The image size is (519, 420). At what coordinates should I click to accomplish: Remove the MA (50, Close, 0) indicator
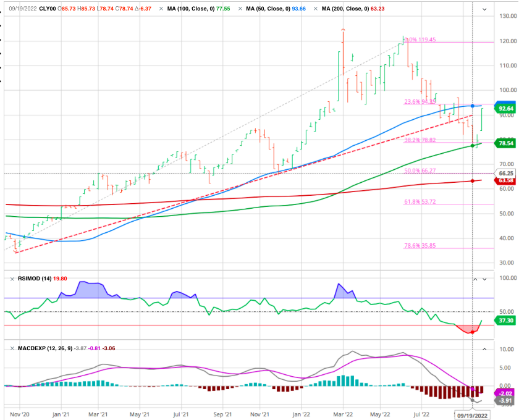tap(240, 9)
